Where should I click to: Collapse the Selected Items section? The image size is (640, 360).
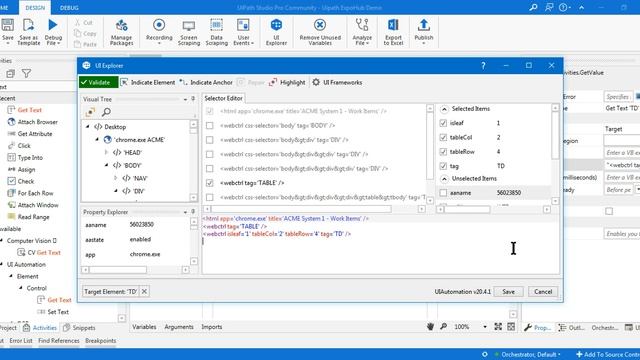(x=444, y=109)
